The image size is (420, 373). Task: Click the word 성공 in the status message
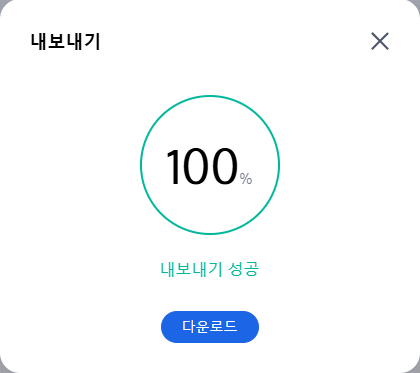tap(244, 269)
